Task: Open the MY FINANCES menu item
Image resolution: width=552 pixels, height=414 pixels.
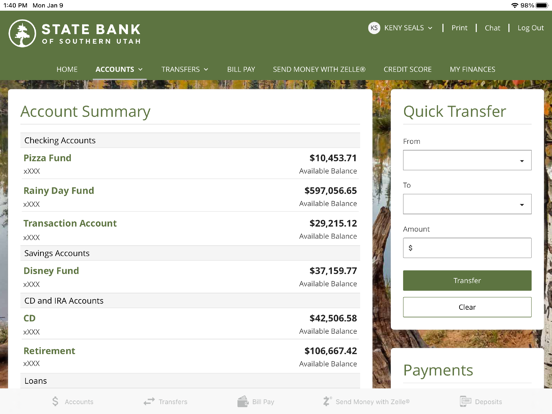Action: 472,69
